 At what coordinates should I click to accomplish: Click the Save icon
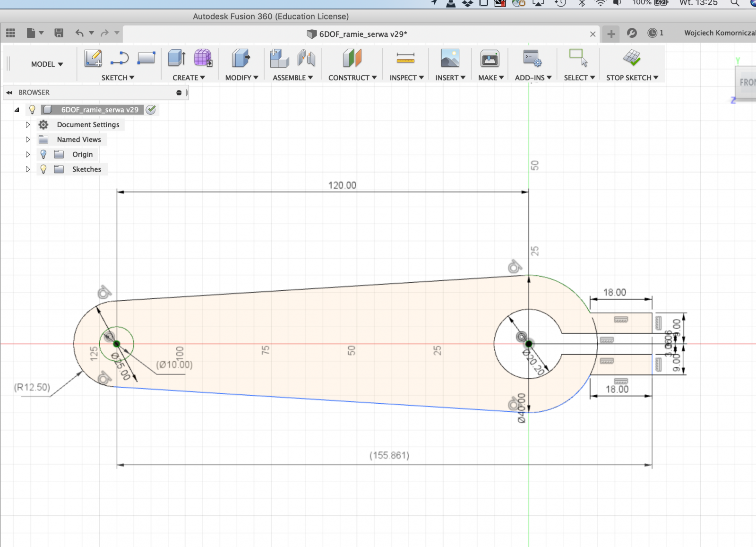59,33
